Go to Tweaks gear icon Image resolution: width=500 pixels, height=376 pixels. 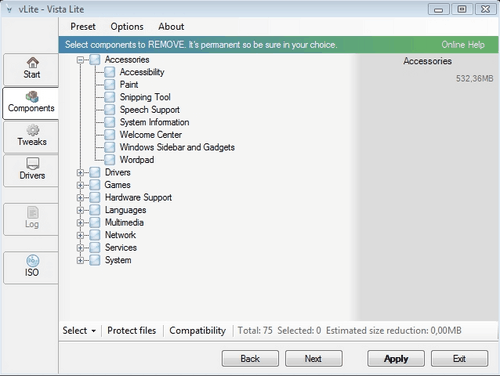click(33, 130)
